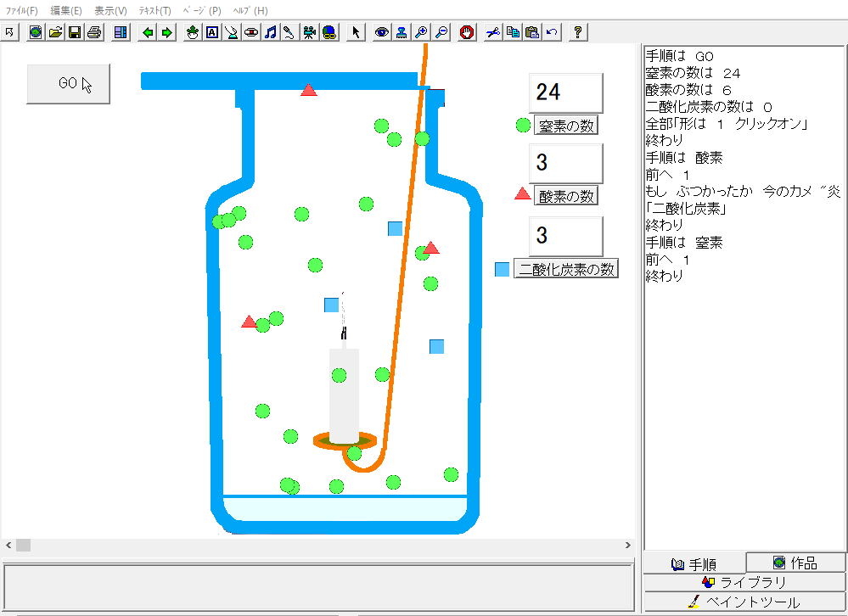Image resolution: width=848 pixels, height=616 pixels.
Task: Click the 二酸化炭素の数 label button
Action: pos(566,269)
